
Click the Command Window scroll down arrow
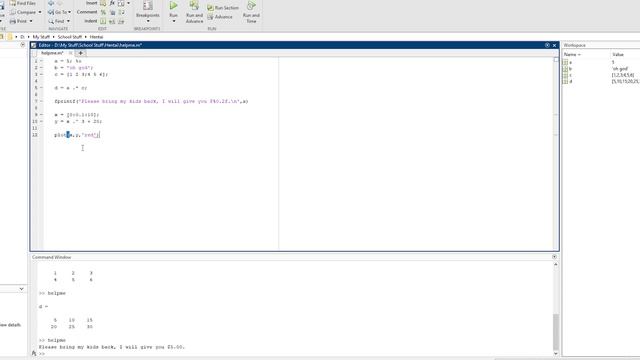tap(556, 353)
